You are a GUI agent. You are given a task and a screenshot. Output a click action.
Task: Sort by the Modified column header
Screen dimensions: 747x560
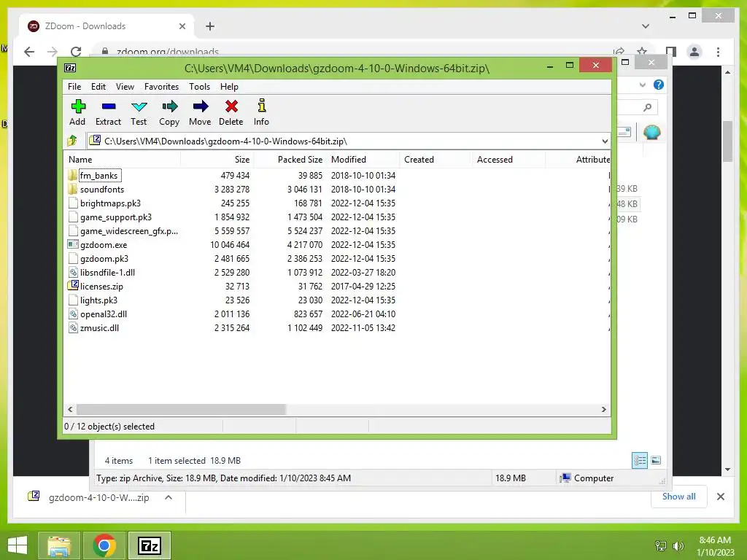point(363,160)
